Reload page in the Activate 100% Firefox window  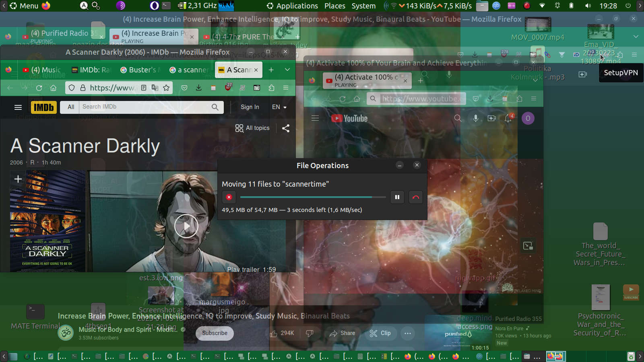343,99
